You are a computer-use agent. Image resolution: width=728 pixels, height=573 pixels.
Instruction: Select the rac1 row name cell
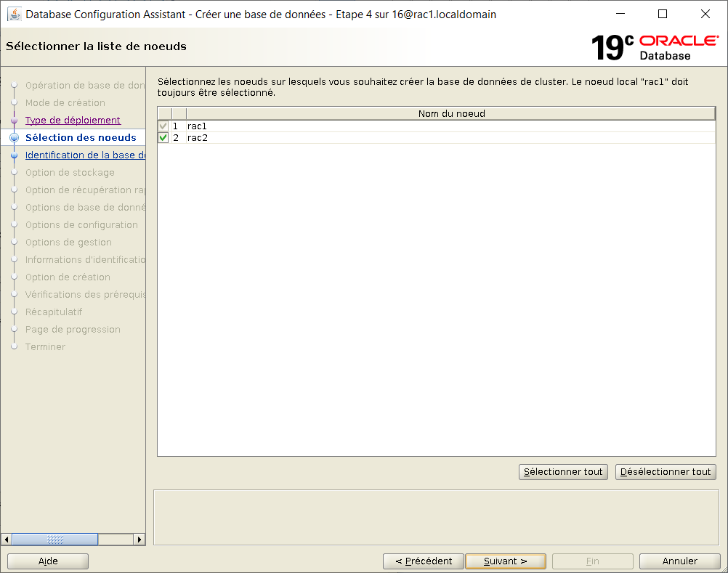[x=450, y=126]
